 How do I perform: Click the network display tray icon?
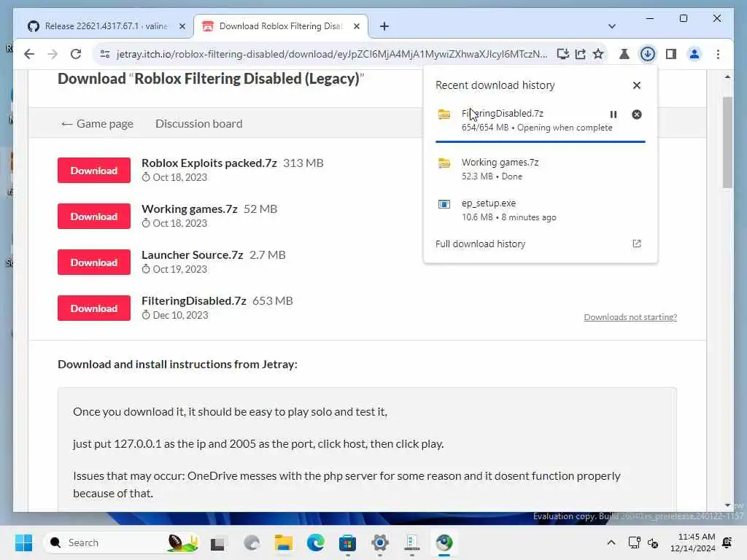coord(634,542)
